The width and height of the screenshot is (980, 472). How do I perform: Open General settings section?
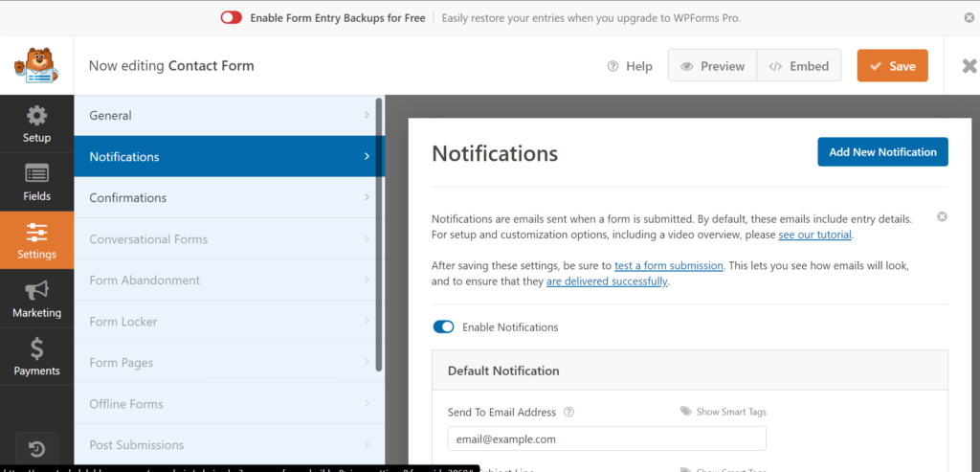(x=230, y=115)
